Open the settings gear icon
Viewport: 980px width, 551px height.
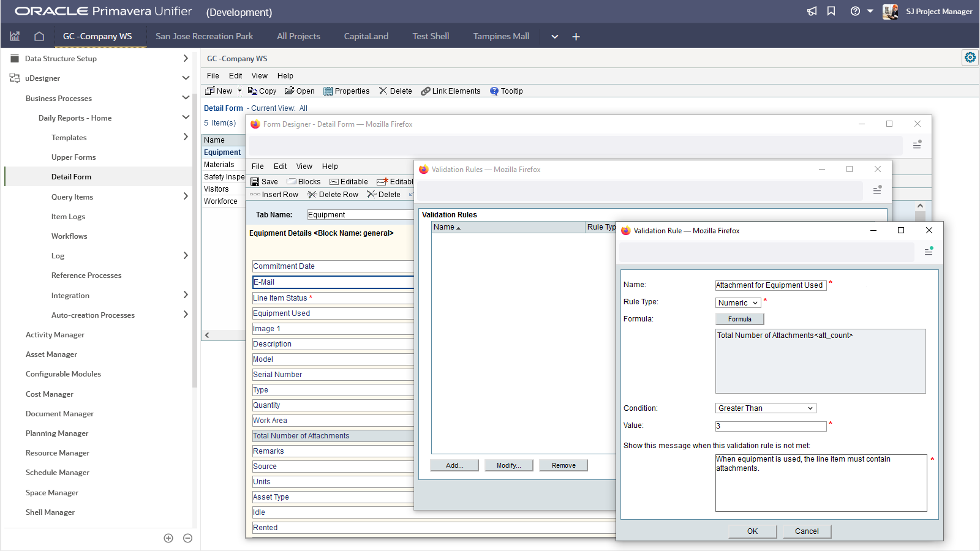pyautogui.click(x=970, y=58)
